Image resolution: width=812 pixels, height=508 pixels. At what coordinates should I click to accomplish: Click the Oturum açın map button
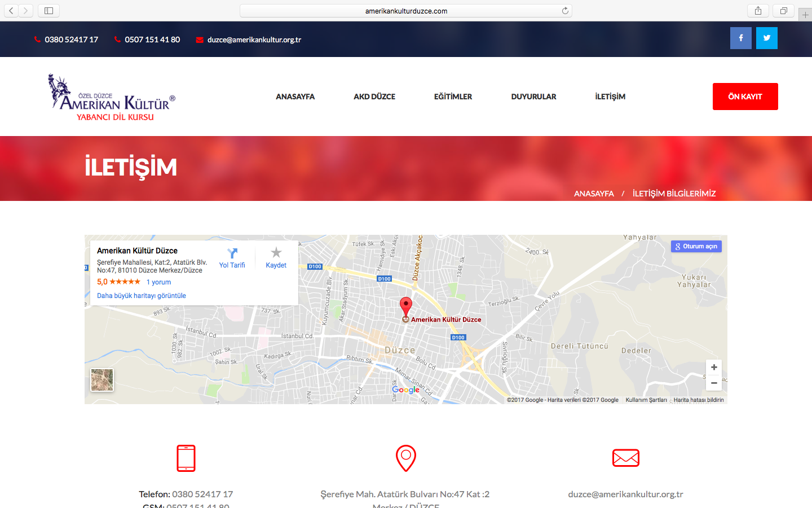pos(696,246)
